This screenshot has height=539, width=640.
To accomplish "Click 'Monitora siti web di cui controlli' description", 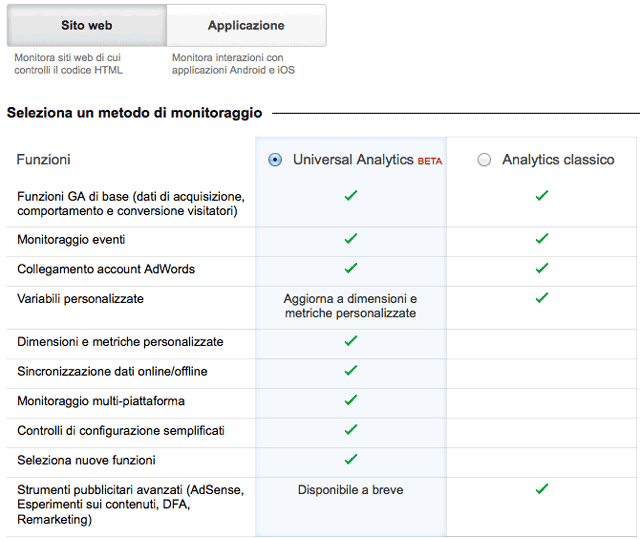I will point(68,64).
